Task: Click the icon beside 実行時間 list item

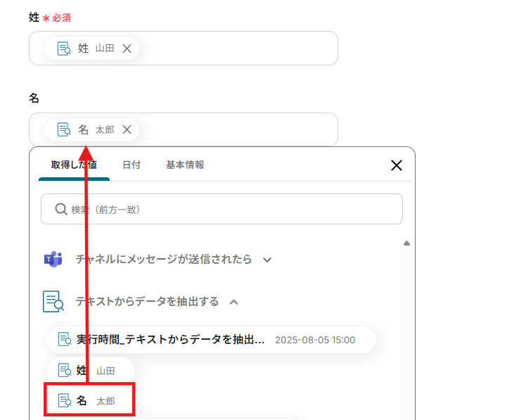Action: click(65, 339)
